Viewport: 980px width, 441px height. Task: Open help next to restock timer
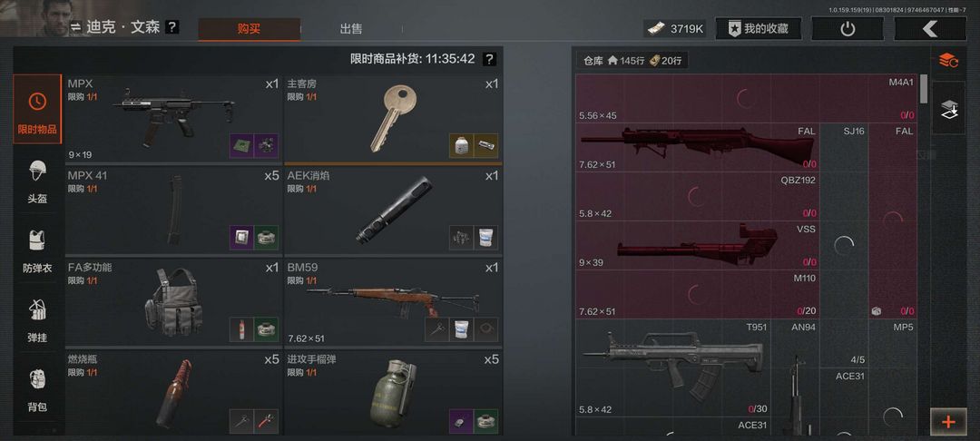coord(490,59)
